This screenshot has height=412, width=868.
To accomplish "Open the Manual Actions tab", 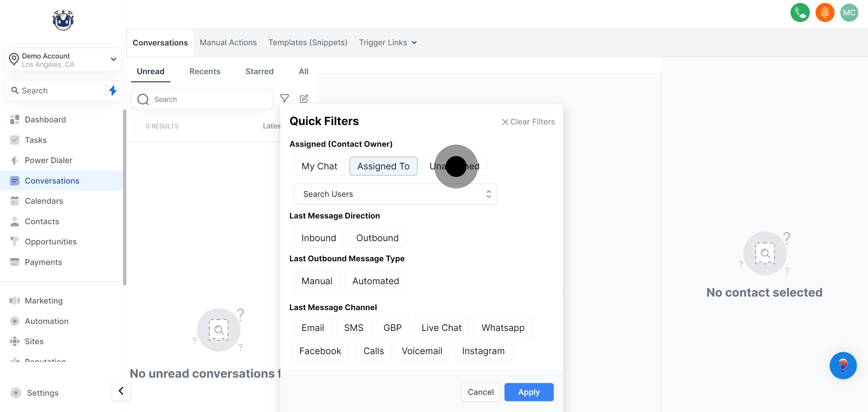I will click(x=228, y=42).
